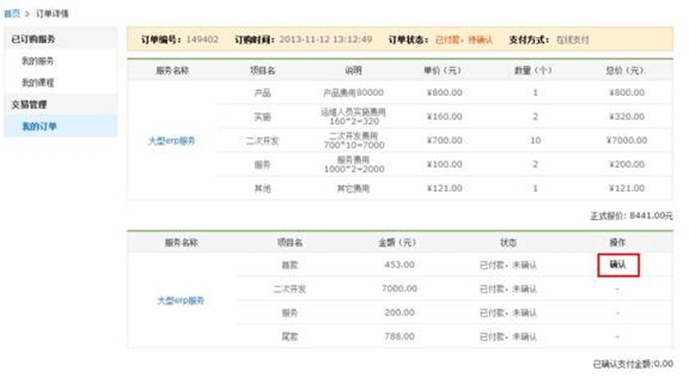The image size is (689, 377).
Task: Open 我的订单 in the sidebar
Action: tap(39, 127)
